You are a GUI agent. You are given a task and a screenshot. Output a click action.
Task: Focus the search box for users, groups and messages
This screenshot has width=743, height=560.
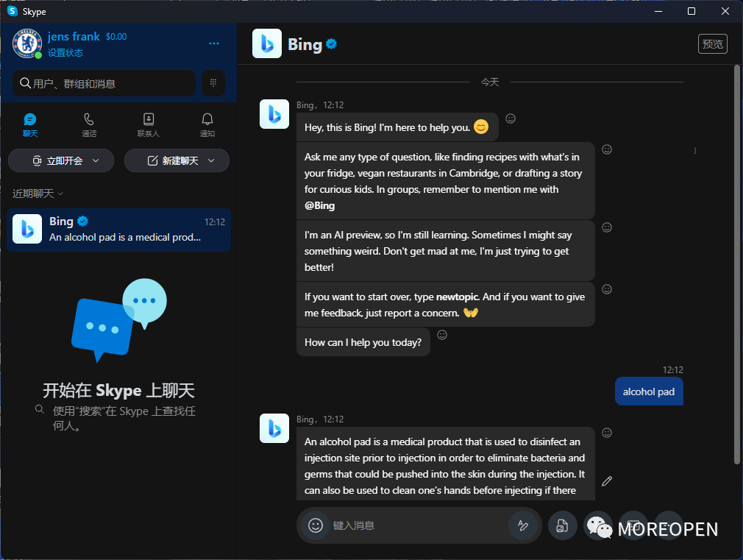104,83
